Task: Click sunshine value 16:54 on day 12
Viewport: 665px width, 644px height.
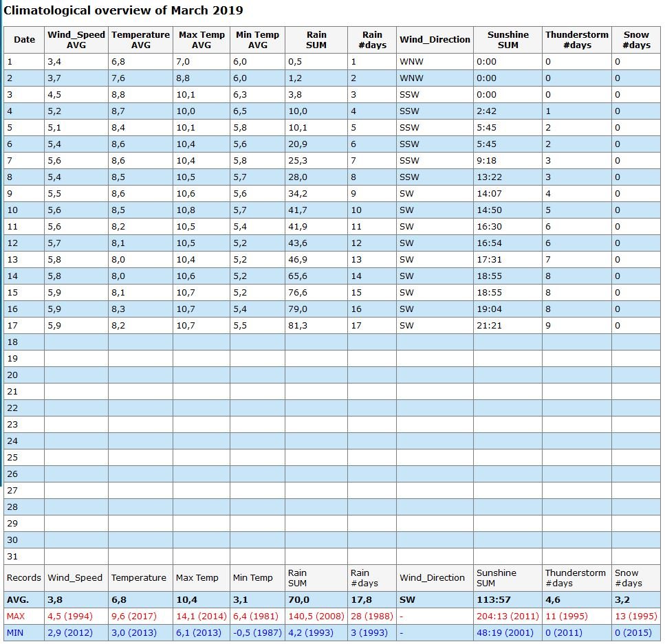Action: point(489,243)
